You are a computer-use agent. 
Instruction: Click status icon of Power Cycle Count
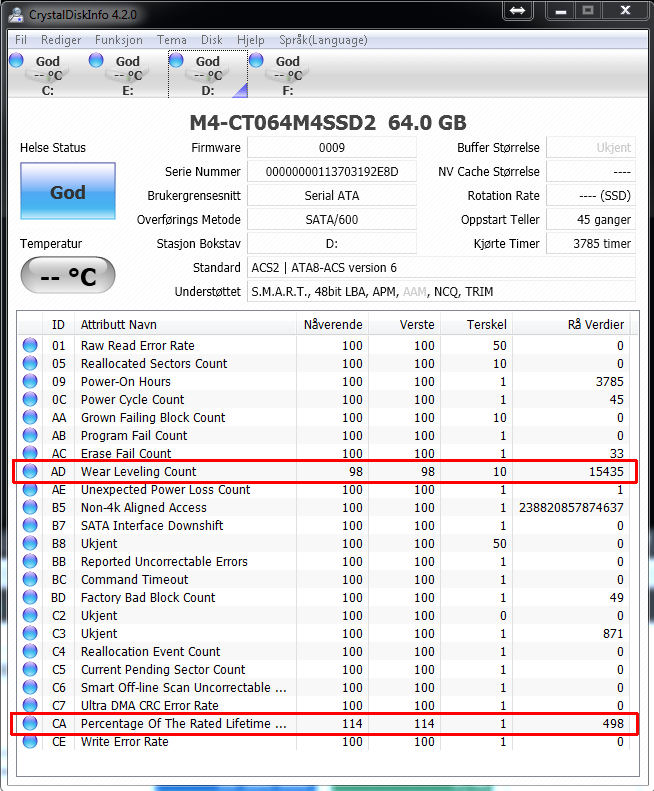[30, 399]
